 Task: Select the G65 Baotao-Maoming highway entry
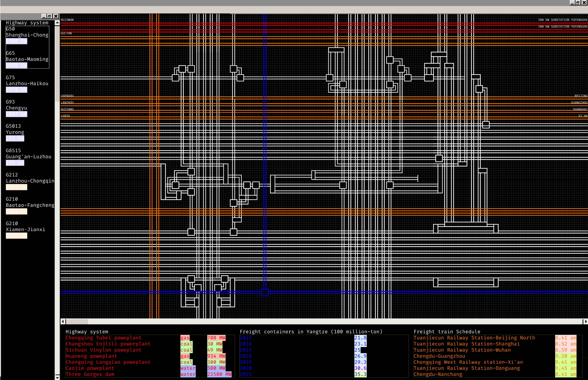tap(27, 59)
